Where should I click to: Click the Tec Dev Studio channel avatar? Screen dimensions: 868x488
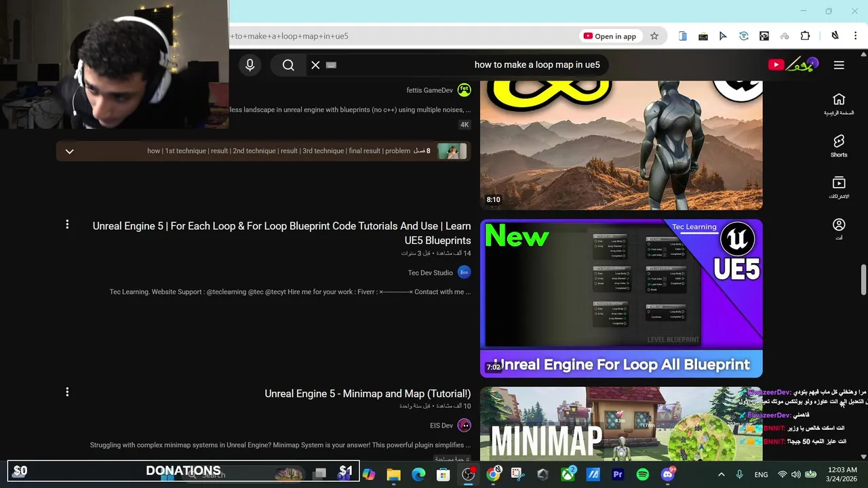coord(464,272)
